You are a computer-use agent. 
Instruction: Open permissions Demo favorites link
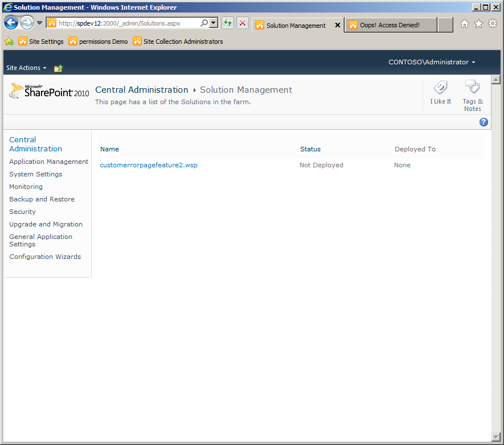[x=99, y=42]
